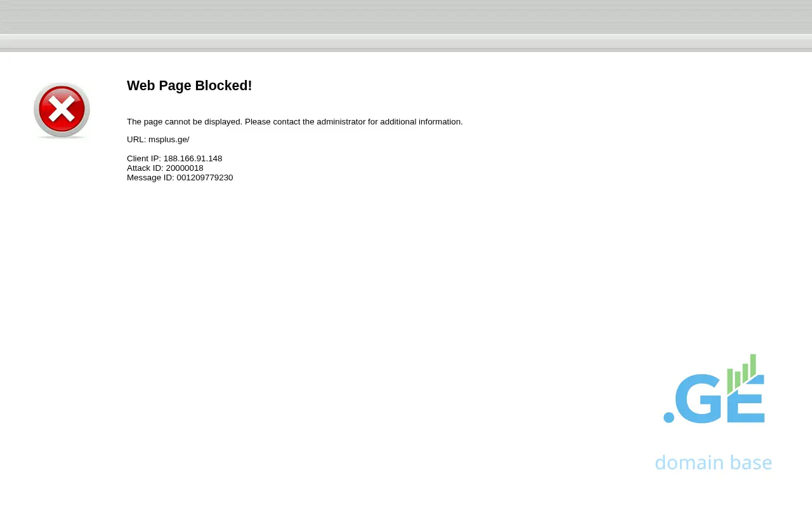Click the green bar chart in the logo
The image size is (812, 508).
click(x=742, y=373)
